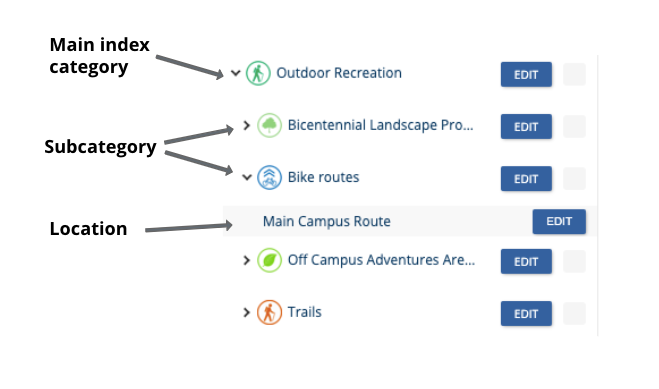Expand the Trails subcategory
Viewport: 659px width, 389px height.
(247, 312)
